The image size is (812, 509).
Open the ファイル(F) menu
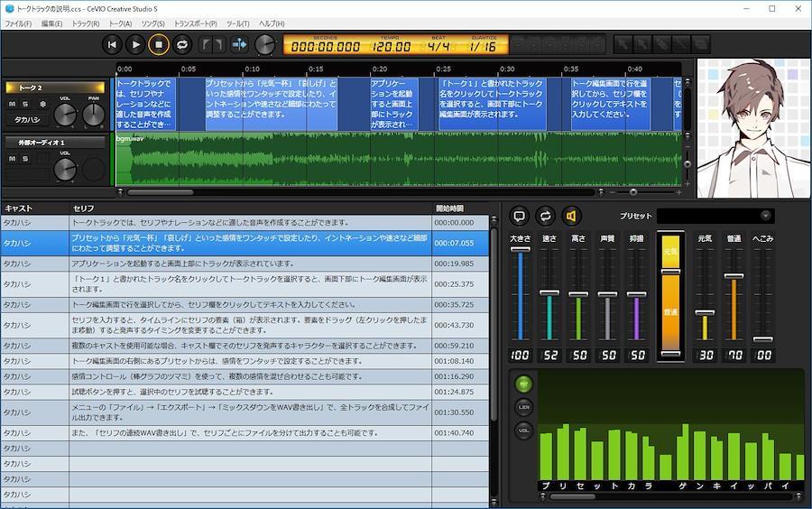pyautogui.click(x=17, y=23)
